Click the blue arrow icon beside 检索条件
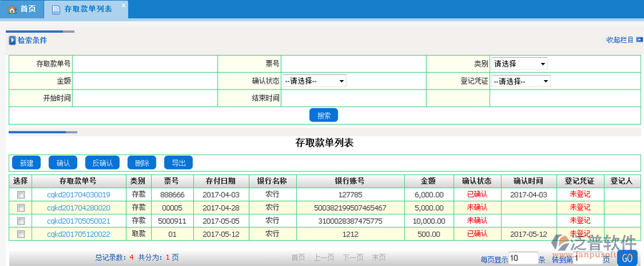644x266 pixels. pos(12,40)
